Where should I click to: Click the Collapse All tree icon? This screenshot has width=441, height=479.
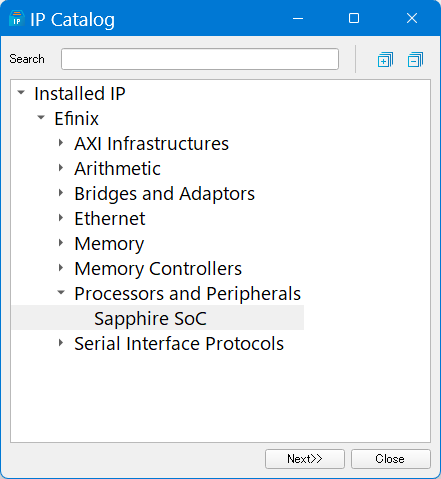coord(415,60)
